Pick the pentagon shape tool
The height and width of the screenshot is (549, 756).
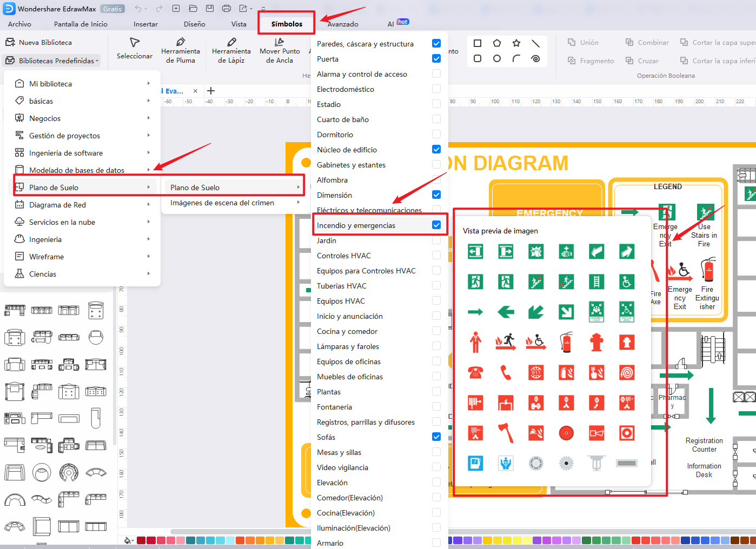[x=497, y=43]
